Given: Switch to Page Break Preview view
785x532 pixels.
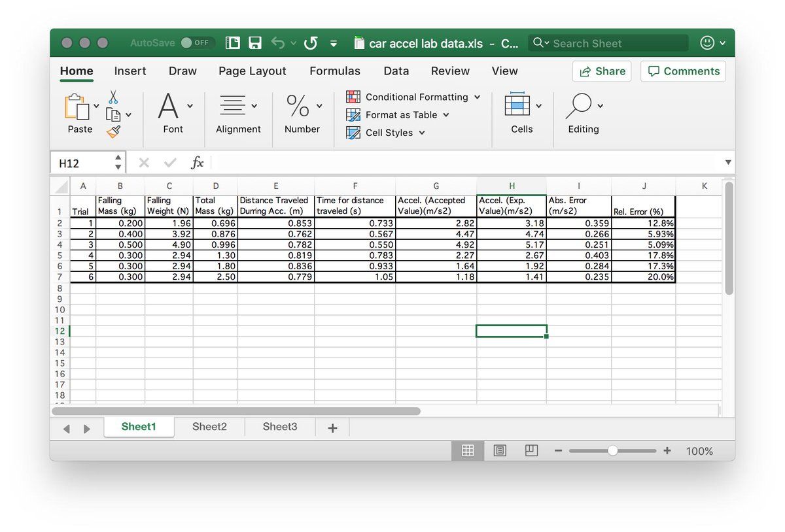Looking at the screenshot, I should coord(531,451).
